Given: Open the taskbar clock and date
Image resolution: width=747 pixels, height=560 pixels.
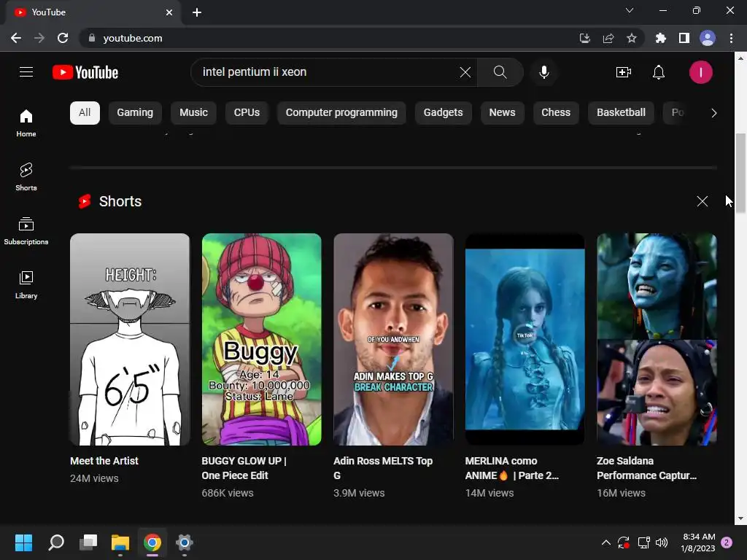Looking at the screenshot, I should 698,542.
